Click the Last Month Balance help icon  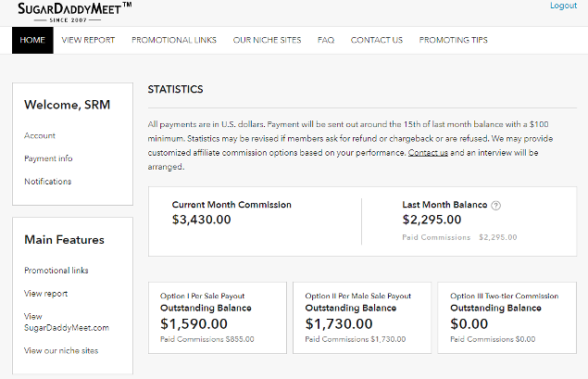click(x=496, y=206)
